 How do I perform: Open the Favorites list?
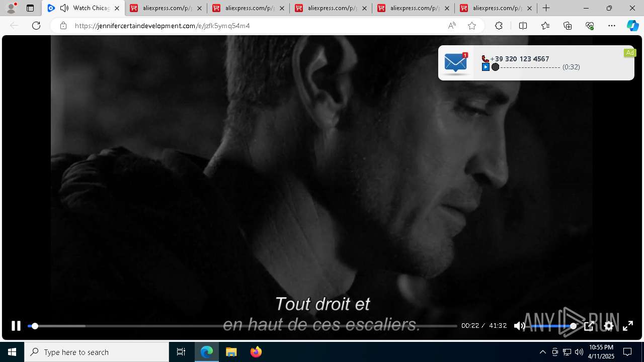(545, 26)
